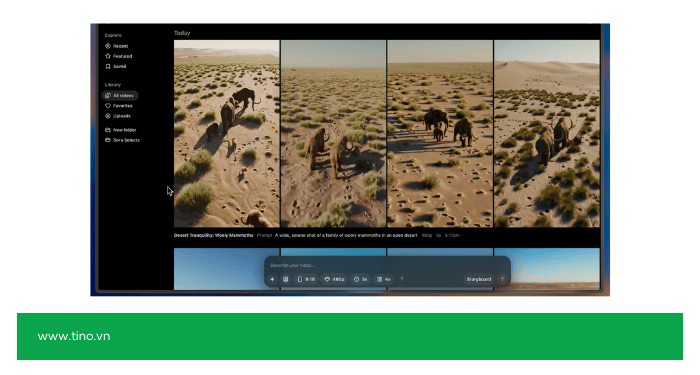The image size is (700, 375).
Task: Select All videos in the Library
Action: (120, 96)
